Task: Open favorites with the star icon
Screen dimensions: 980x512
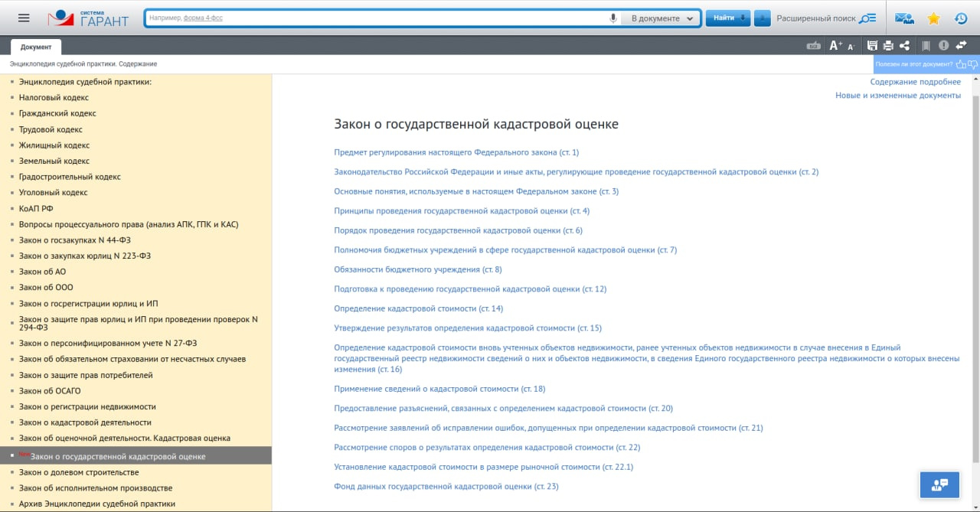Action: tap(933, 18)
